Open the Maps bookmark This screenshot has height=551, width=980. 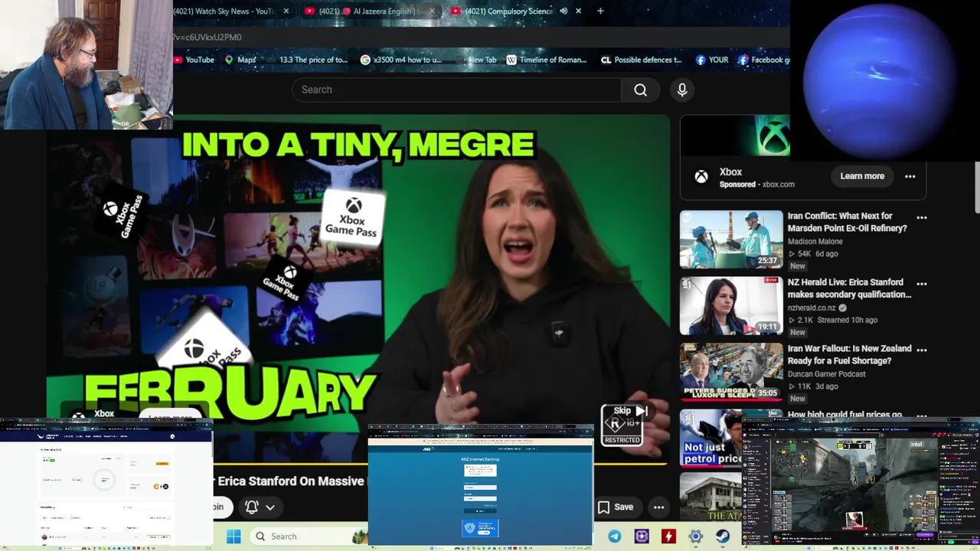click(x=240, y=60)
